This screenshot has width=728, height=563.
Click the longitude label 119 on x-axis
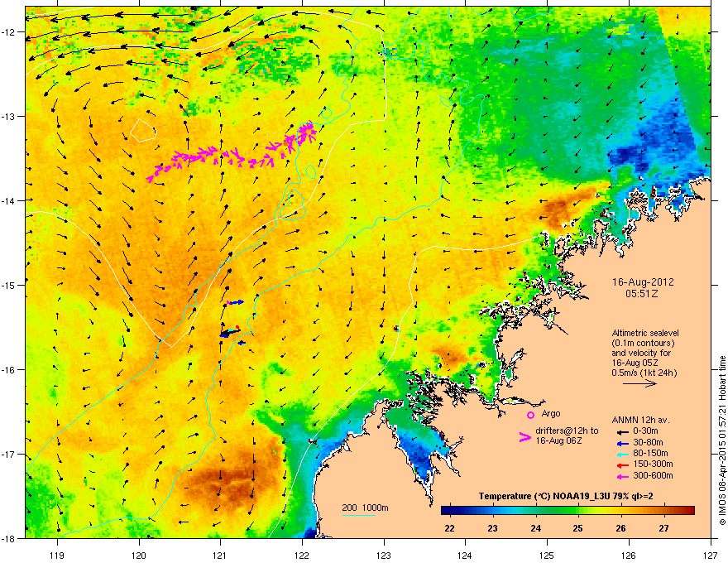[x=57, y=555]
